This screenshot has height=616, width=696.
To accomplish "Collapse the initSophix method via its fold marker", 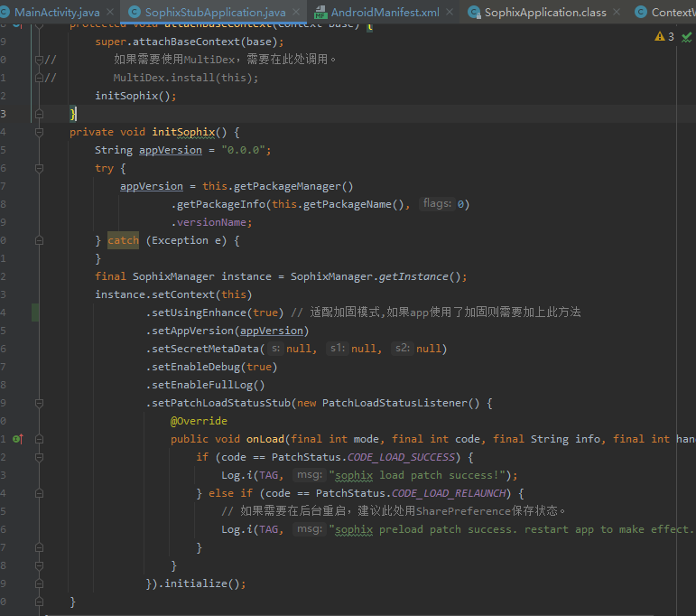I will click(39, 132).
